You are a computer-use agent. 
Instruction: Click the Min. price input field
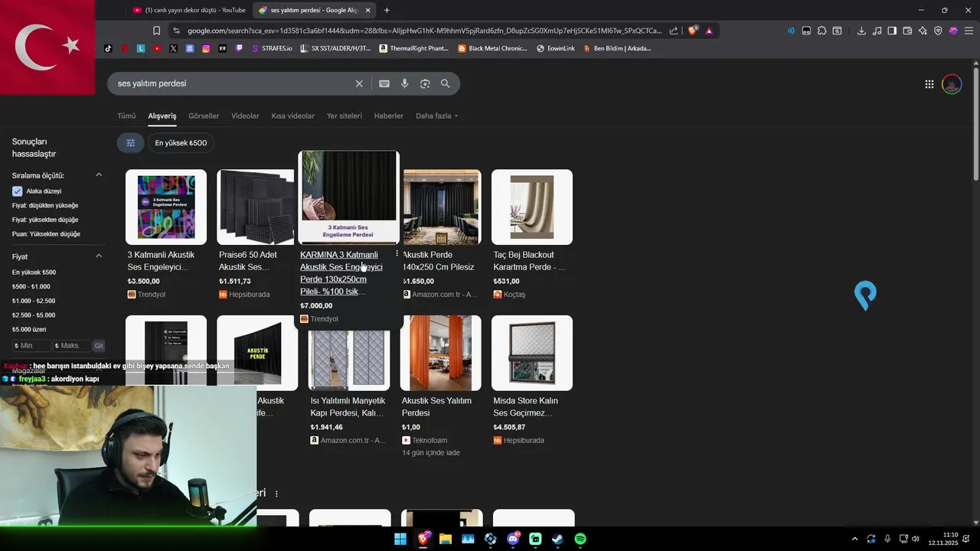(31, 346)
